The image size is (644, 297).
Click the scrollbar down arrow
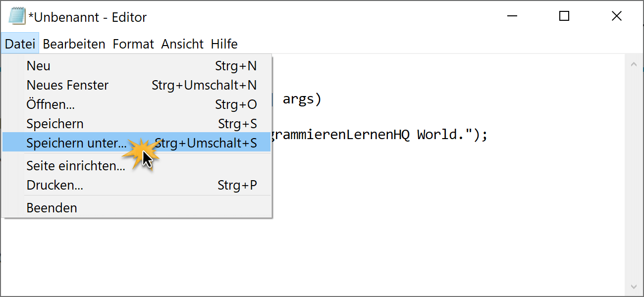coord(633,287)
